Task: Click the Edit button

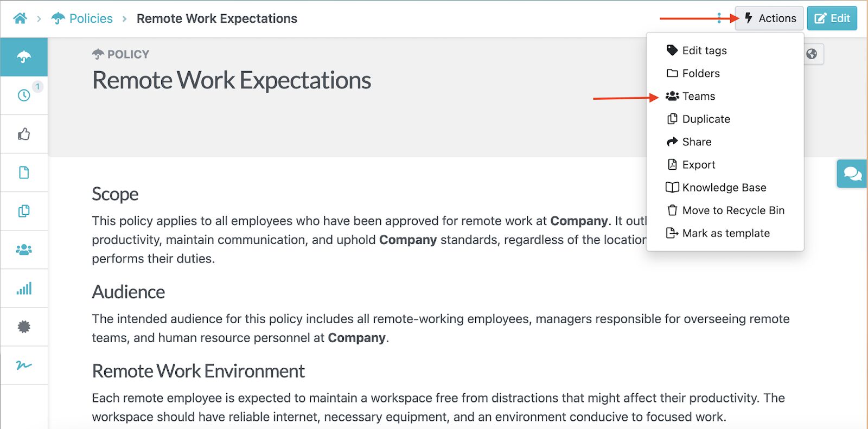Action: pos(832,18)
